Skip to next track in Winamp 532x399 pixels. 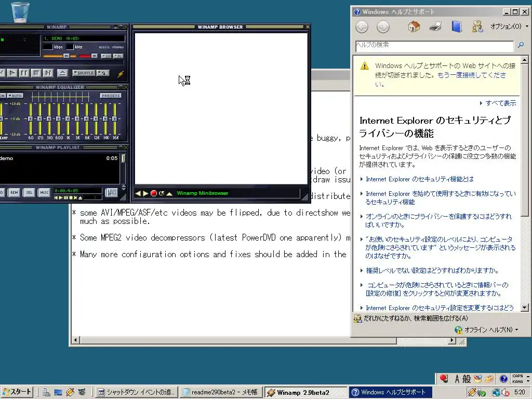click(48, 73)
